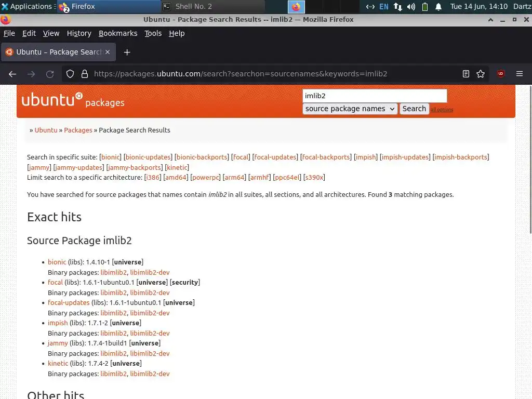The width and height of the screenshot is (532, 399).
Task: Close the Ubuntu Package Search tab
Action: point(108,52)
